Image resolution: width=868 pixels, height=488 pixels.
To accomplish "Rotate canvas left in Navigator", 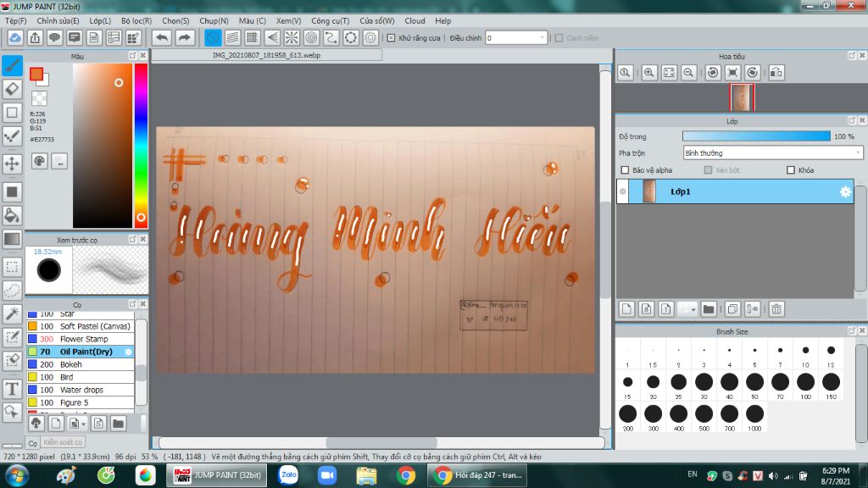I will click(x=713, y=73).
